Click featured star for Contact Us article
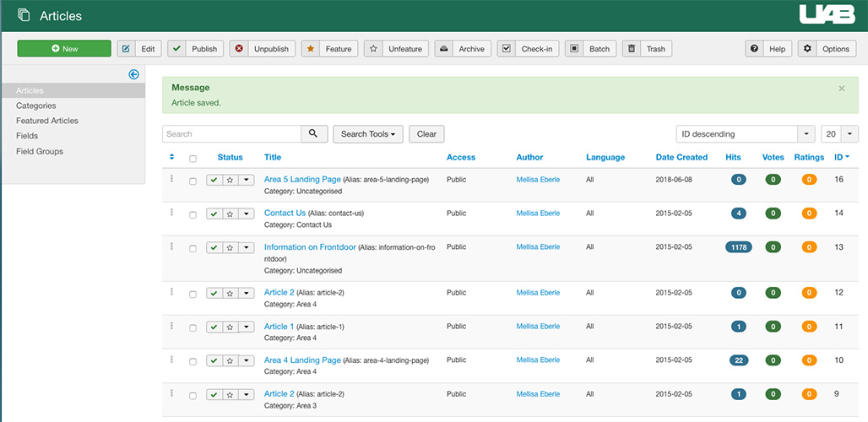This screenshot has height=422, width=868. (230, 214)
